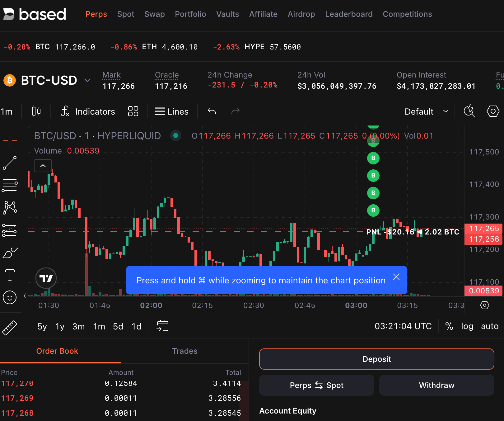Click the TradingView logo badge
504x421 pixels.
(x=46, y=278)
